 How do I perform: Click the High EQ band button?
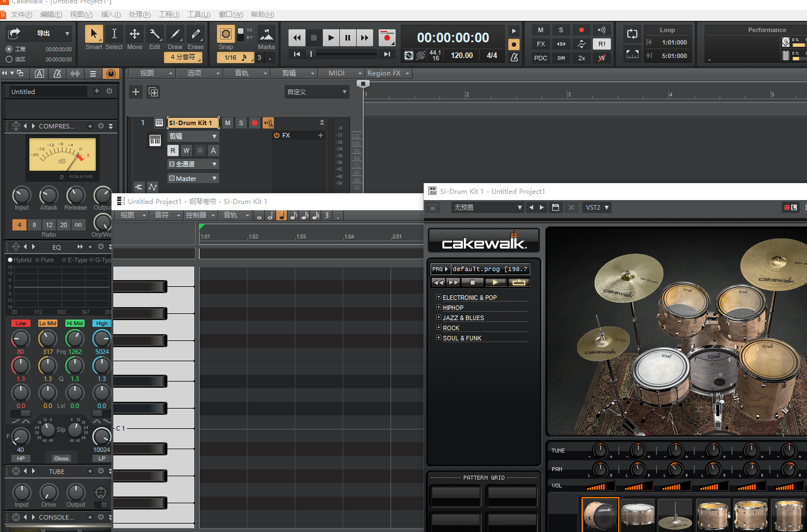(x=102, y=323)
